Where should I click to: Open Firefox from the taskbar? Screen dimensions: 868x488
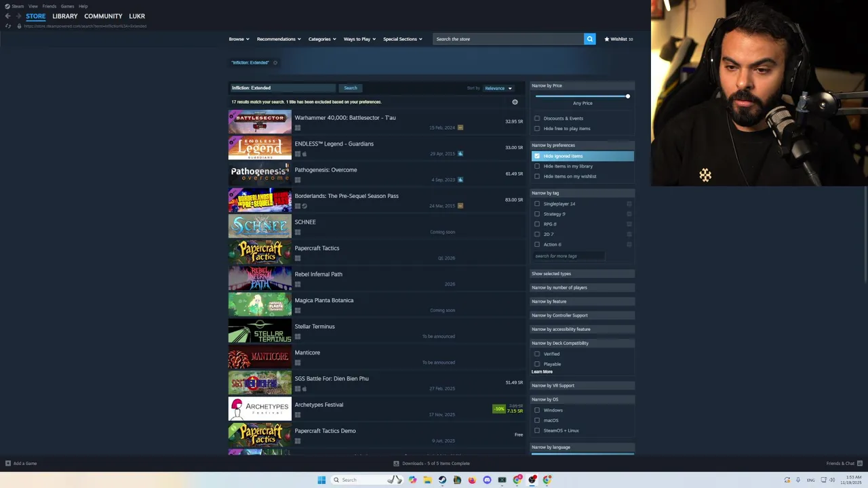(x=472, y=480)
